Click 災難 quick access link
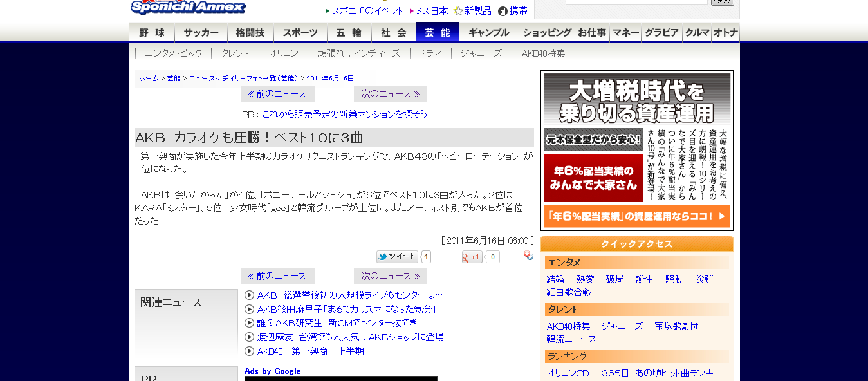The height and width of the screenshot is (381, 868). tap(705, 279)
